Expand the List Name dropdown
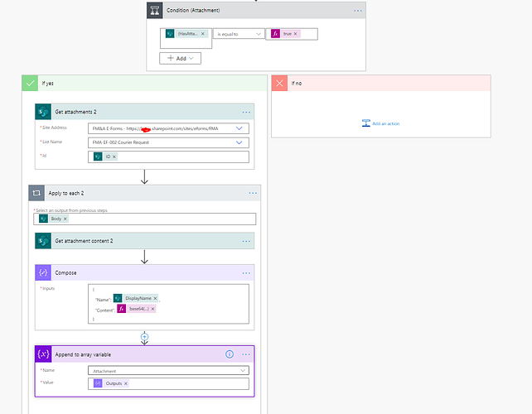532x414 pixels. (239, 142)
